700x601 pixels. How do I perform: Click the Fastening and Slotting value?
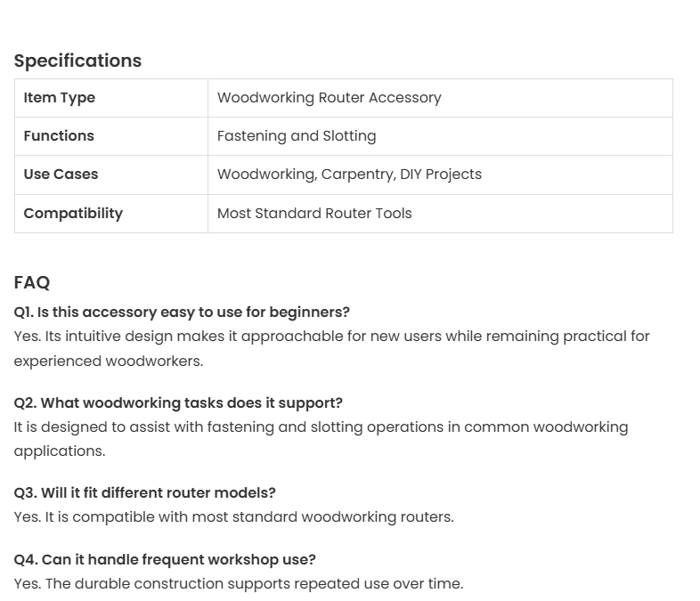coord(297,136)
